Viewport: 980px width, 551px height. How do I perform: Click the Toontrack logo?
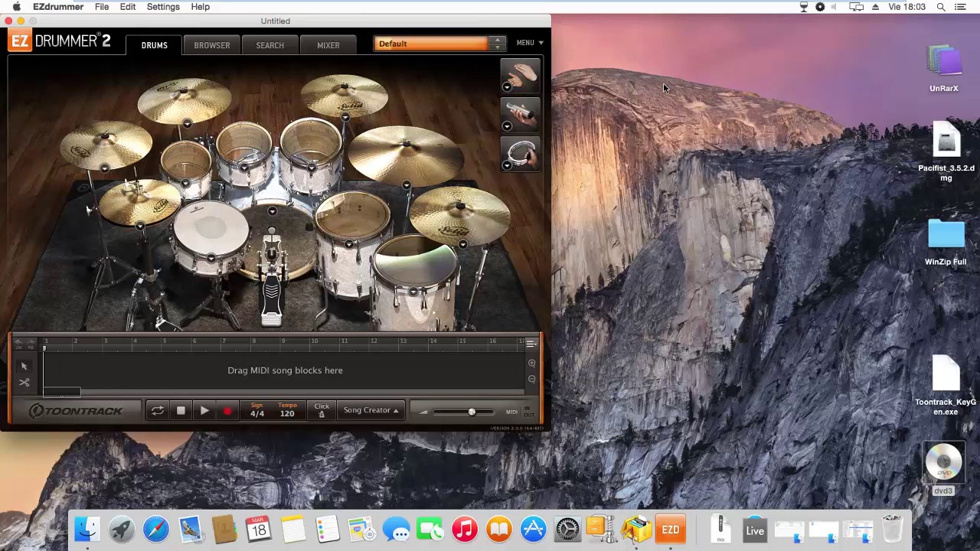(76, 411)
